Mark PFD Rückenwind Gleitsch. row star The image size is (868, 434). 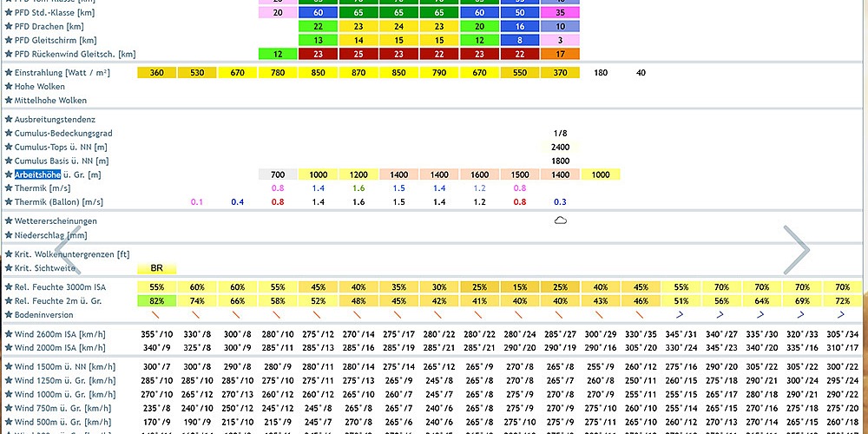[9, 54]
